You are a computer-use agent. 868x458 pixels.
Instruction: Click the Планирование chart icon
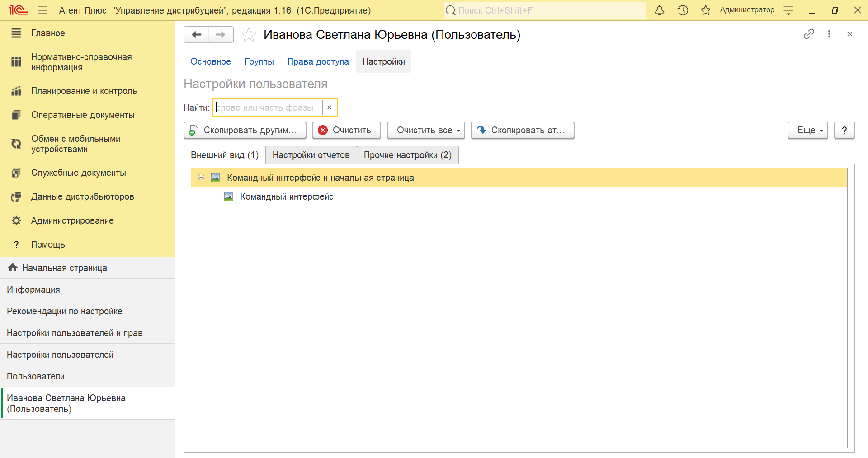coord(16,91)
